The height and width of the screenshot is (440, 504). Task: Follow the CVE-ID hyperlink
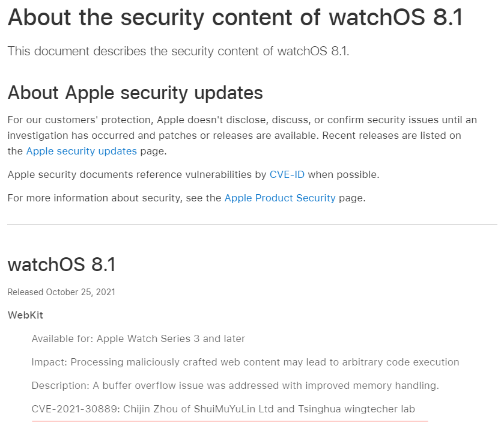pyautogui.click(x=287, y=175)
